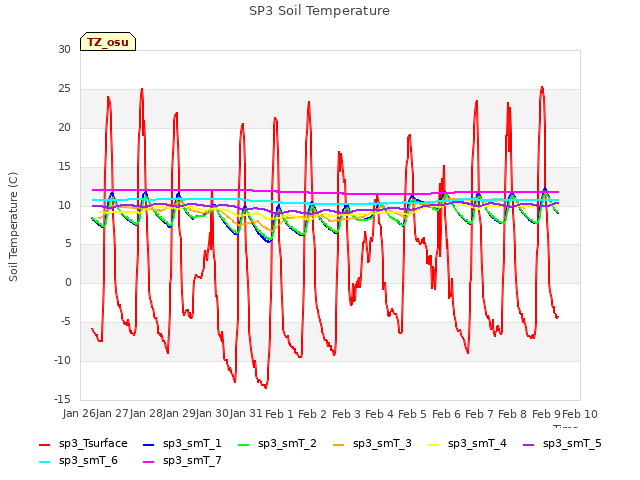Click the Jan 31 x-axis tick label

[x=246, y=414]
